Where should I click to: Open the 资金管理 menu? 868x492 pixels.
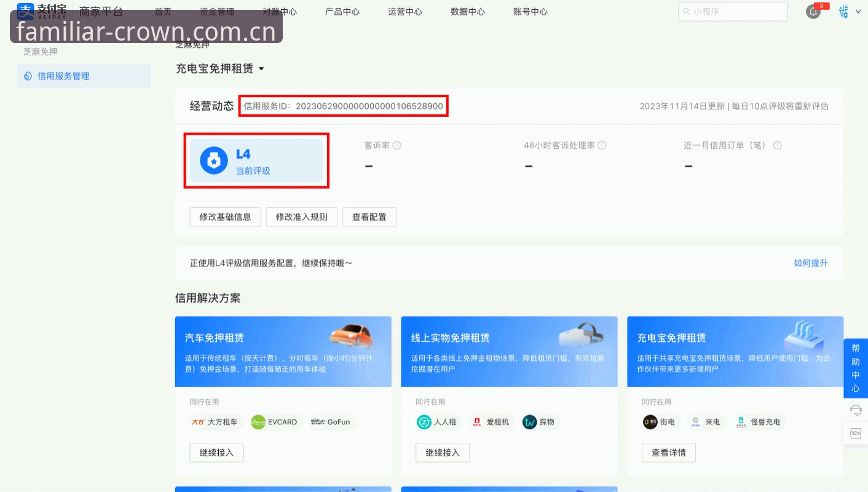click(x=217, y=12)
